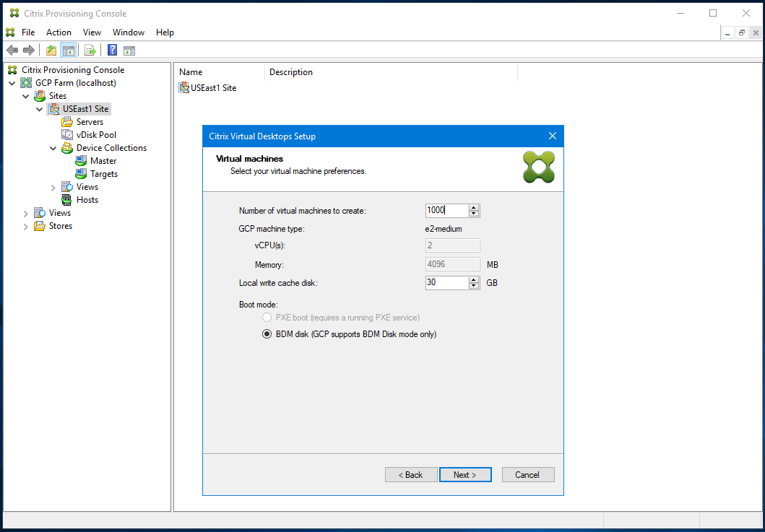This screenshot has height=532, width=765.
Task: Select the vDisk Pool tree icon
Action: click(x=66, y=134)
